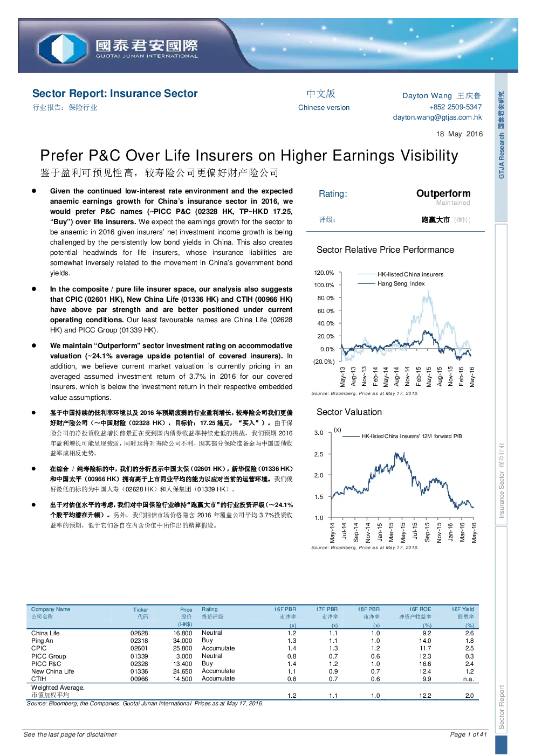The height and width of the screenshot is (756, 535).
Task: Click the Ping An row name
Action: [x=42, y=641]
